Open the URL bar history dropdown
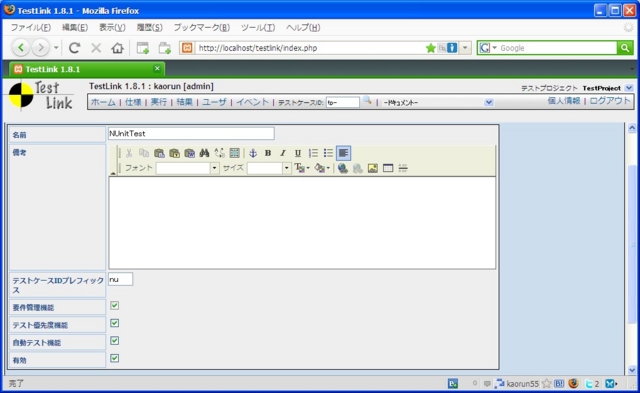640x393 pixels. point(465,48)
